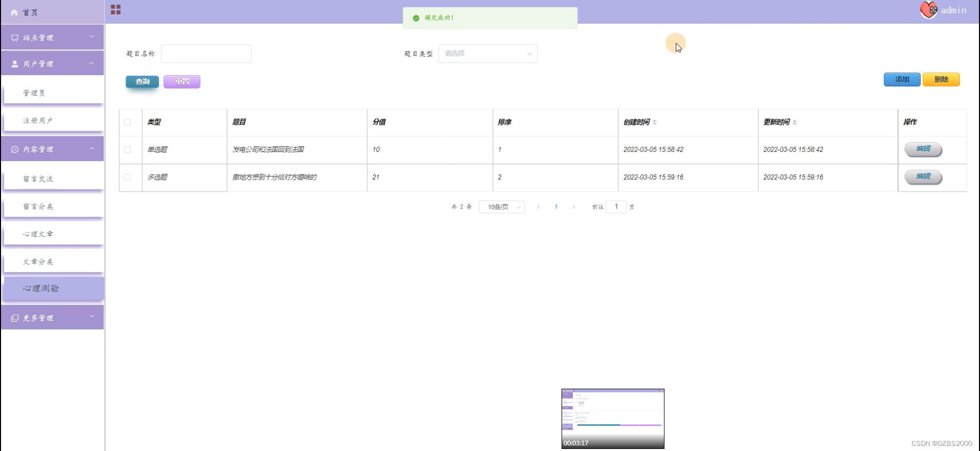Click 编辑 for the 单选题 row
This screenshot has width=980, height=451.
coord(923,149)
